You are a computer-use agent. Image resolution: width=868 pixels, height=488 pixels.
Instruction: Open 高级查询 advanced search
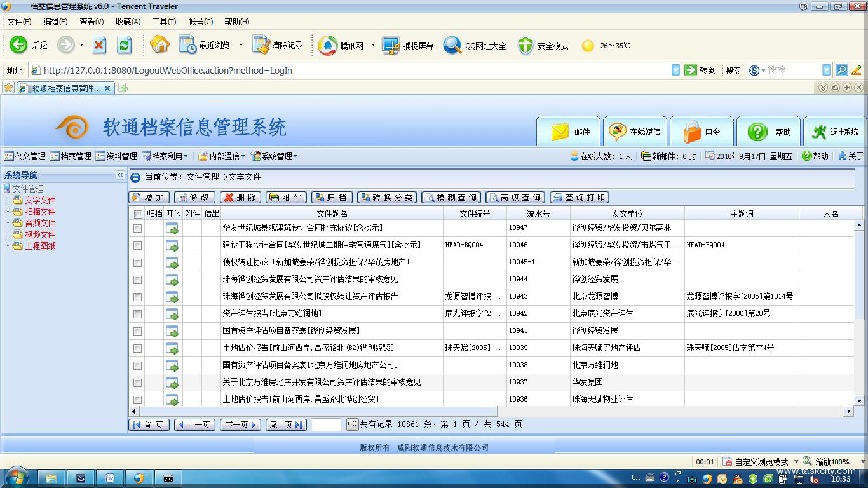coord(515,198)
